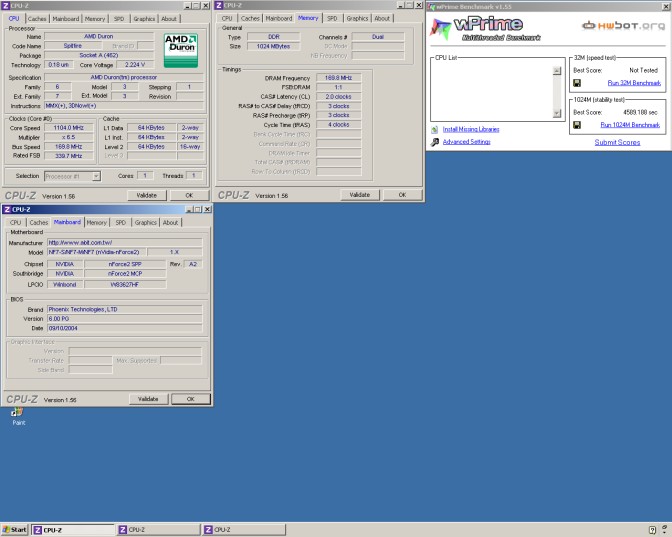The width and height of the screenshot is (672, 537).
Task: Click Validate in the Mainboard CPU-Z window
Action: (x=148, y=399)
